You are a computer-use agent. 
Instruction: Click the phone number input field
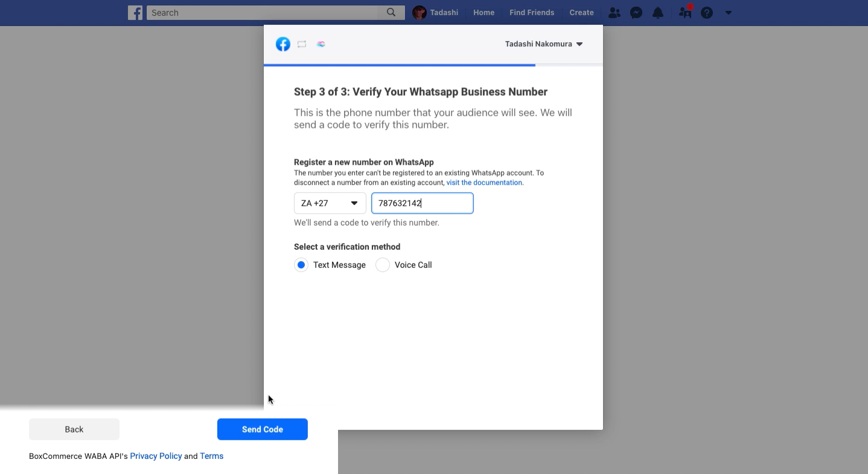tap(423, 203)
